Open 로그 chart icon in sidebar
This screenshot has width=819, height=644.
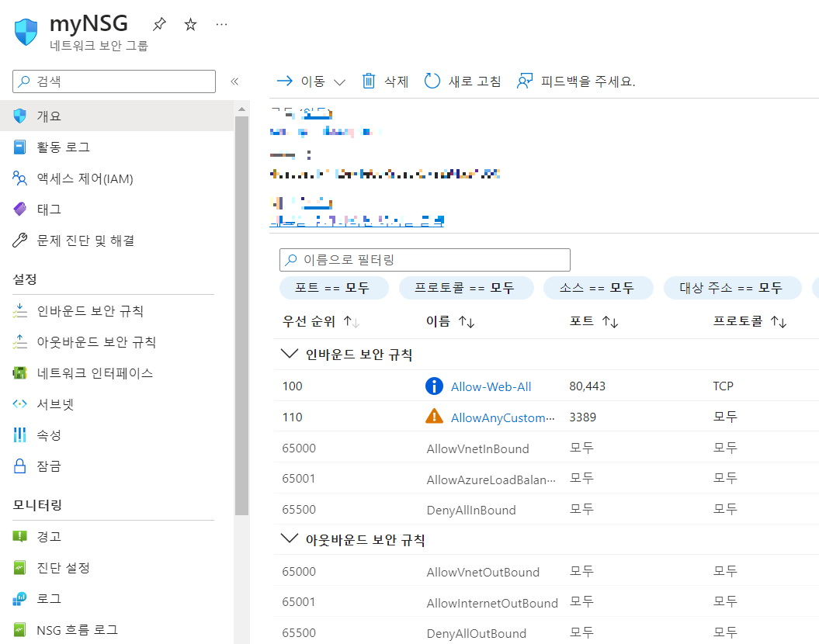point(20,598)
